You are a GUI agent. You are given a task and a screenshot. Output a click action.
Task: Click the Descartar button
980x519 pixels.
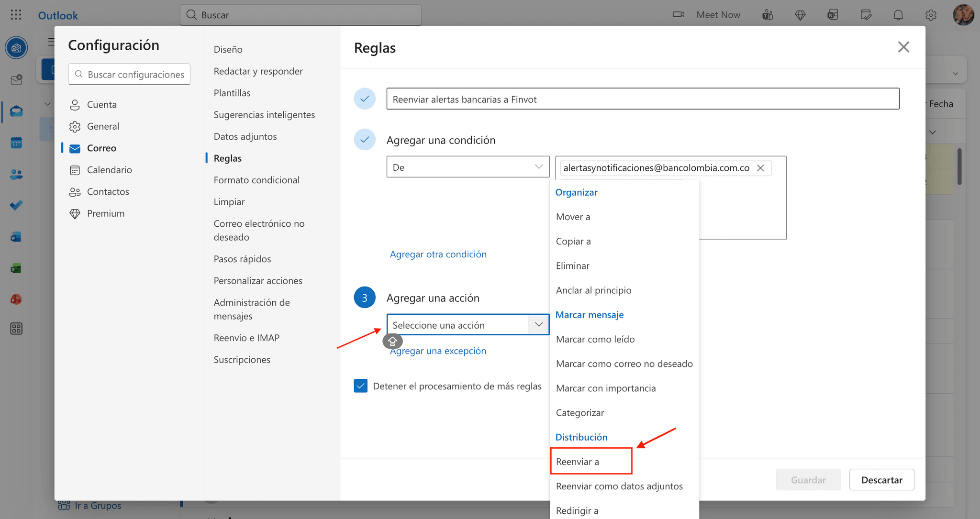pyautogui.click(x=881, y=480)
